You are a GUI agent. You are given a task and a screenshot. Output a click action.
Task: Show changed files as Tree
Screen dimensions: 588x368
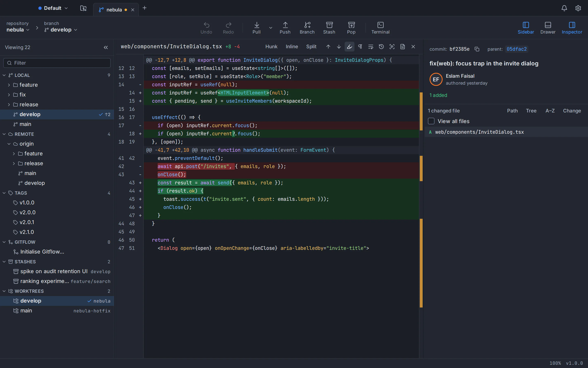point(531,111)
